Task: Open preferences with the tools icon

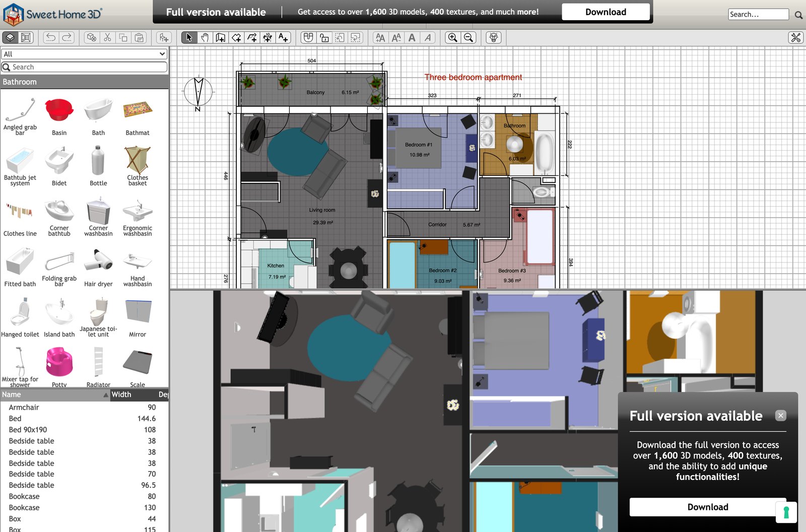Action: (796, 37)
